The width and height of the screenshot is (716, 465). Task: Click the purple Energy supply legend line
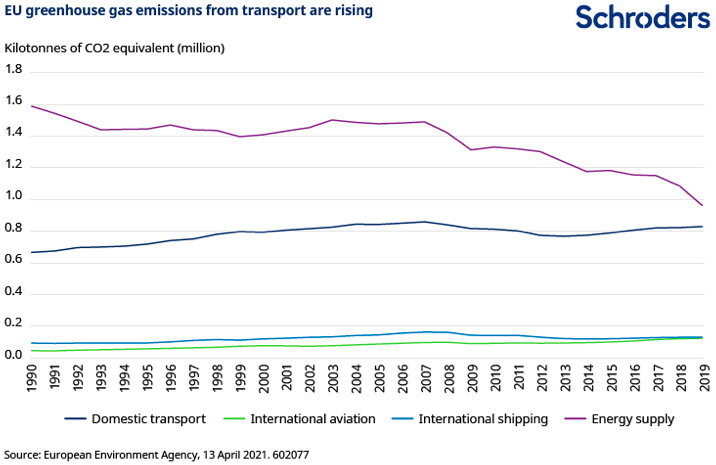point(575,419)
